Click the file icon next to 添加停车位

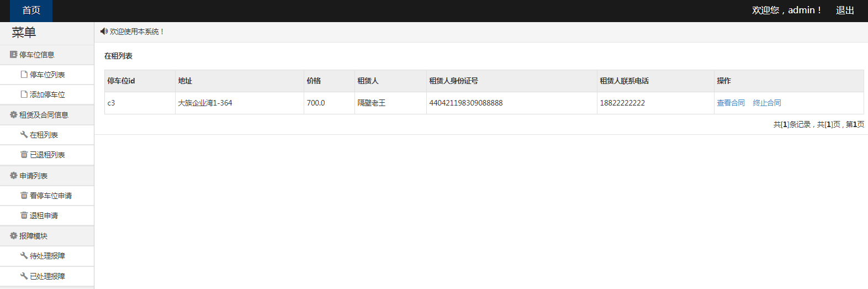24,94
